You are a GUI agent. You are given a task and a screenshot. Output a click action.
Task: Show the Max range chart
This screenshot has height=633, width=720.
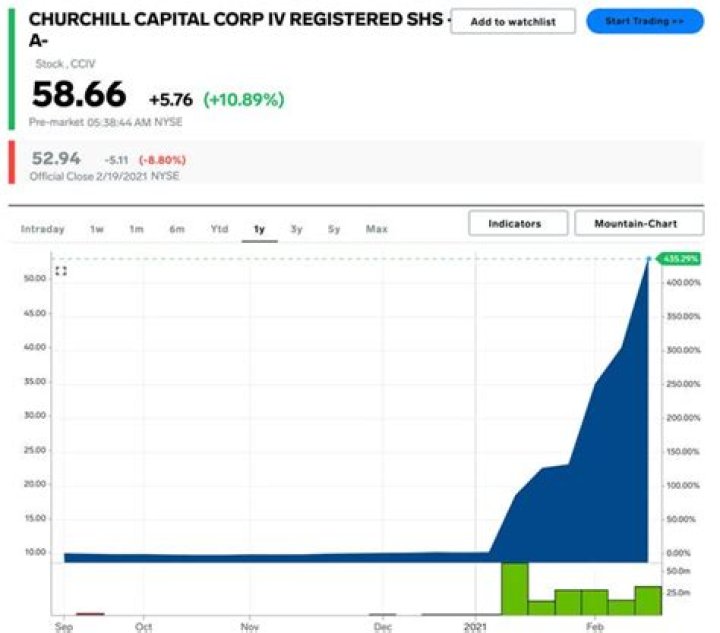(377, 229)
